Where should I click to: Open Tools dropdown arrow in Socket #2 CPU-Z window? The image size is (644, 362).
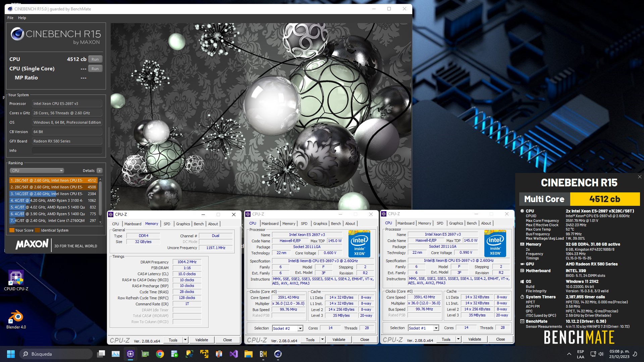(322, 340)
